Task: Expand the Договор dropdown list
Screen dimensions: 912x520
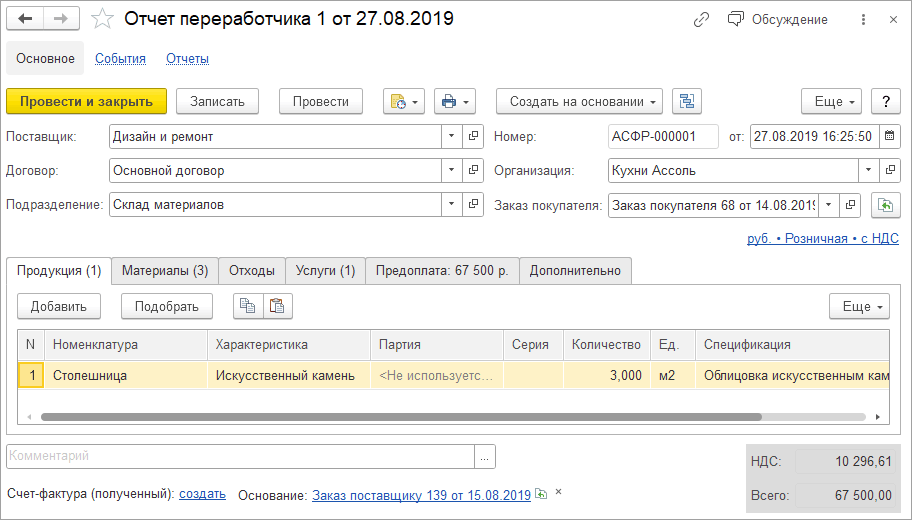Action: [452, 170]
